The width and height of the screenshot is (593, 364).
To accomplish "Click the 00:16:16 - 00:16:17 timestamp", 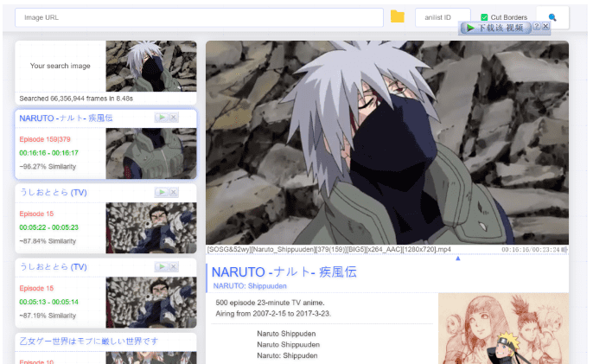I will click(x=48, y=153).
